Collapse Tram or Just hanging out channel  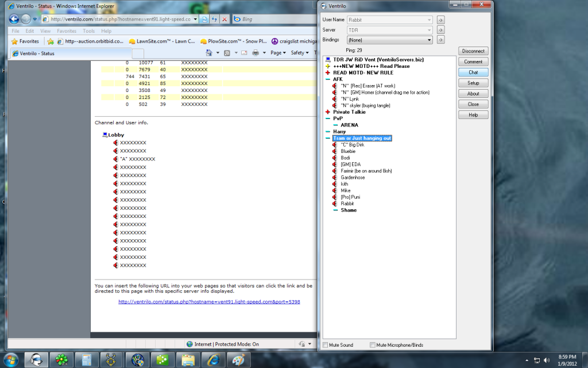point(328,138)
